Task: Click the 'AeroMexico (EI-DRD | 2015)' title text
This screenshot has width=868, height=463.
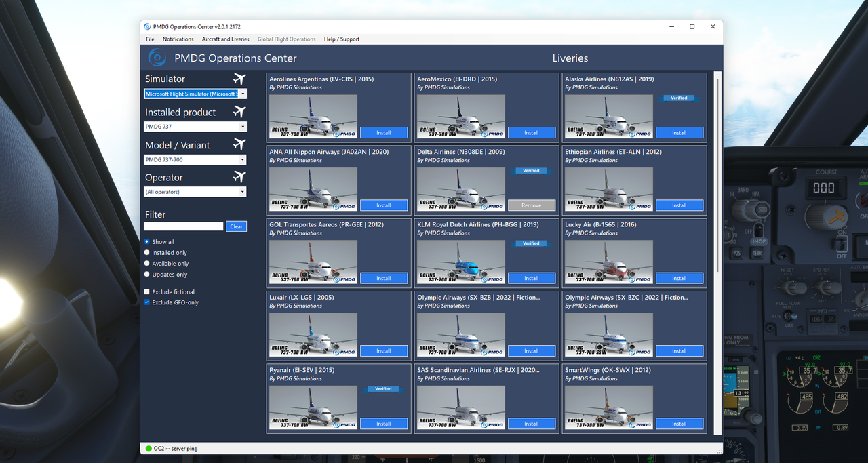Action: (x=457, y=79)
